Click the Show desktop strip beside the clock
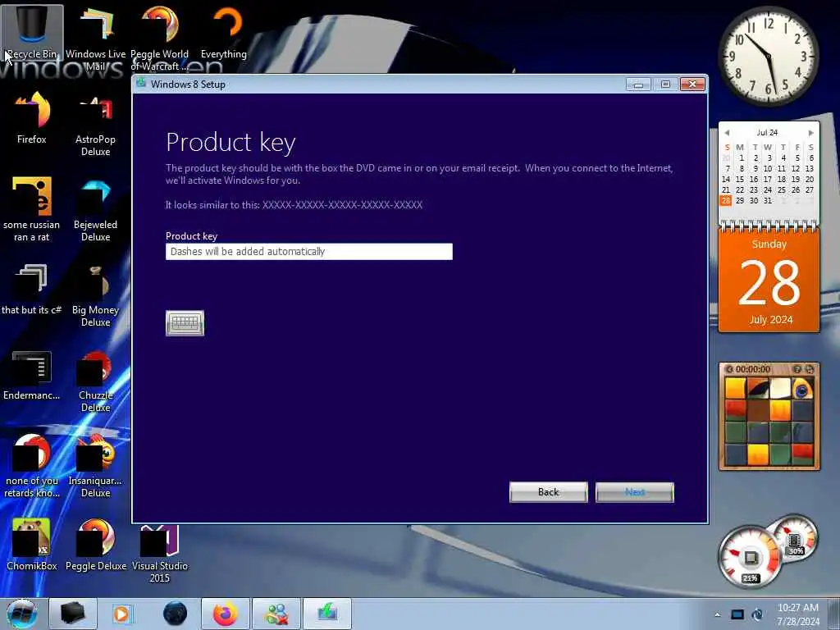The height and width of the screenshot is (630, 840). coord(834,614)
